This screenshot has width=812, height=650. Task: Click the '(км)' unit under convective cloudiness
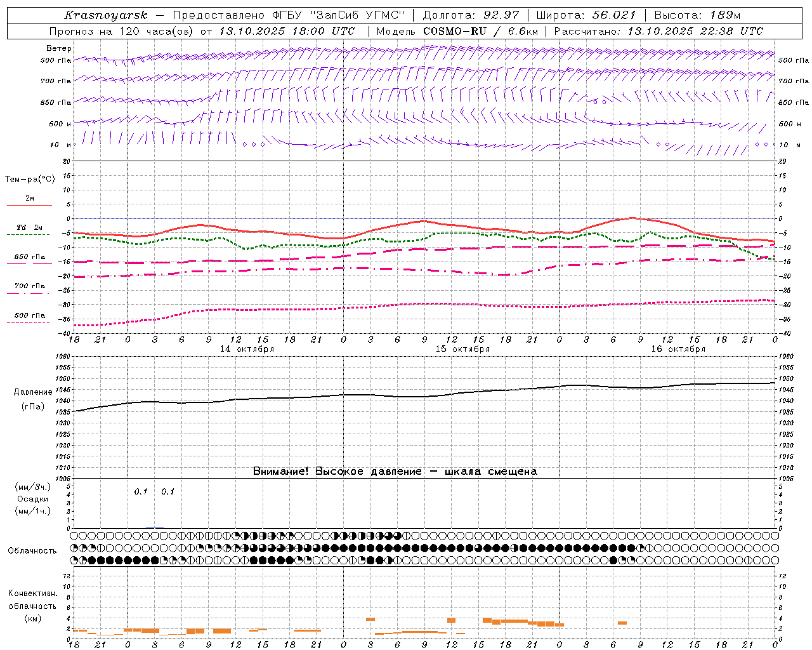tap(33, 618)
